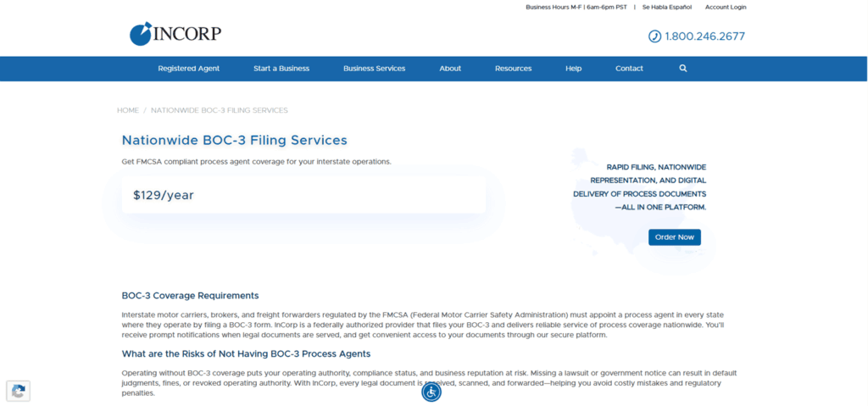The height and width of the screenshot is (406, 868).
Task: Click the HOME breadcrumb link
Action: 128,110
